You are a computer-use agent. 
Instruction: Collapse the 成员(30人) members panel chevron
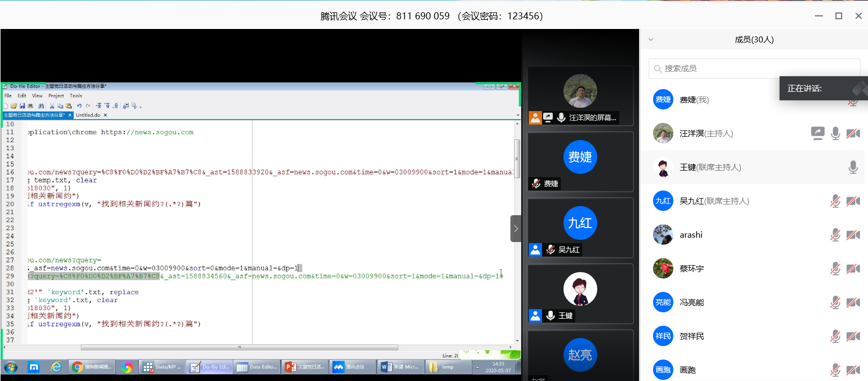651,39
